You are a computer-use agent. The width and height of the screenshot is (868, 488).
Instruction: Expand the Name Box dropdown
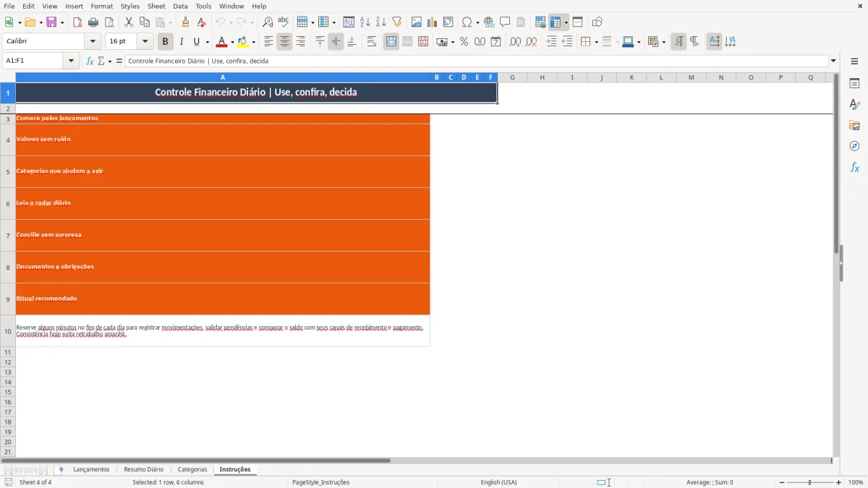[x=72, y=61]
